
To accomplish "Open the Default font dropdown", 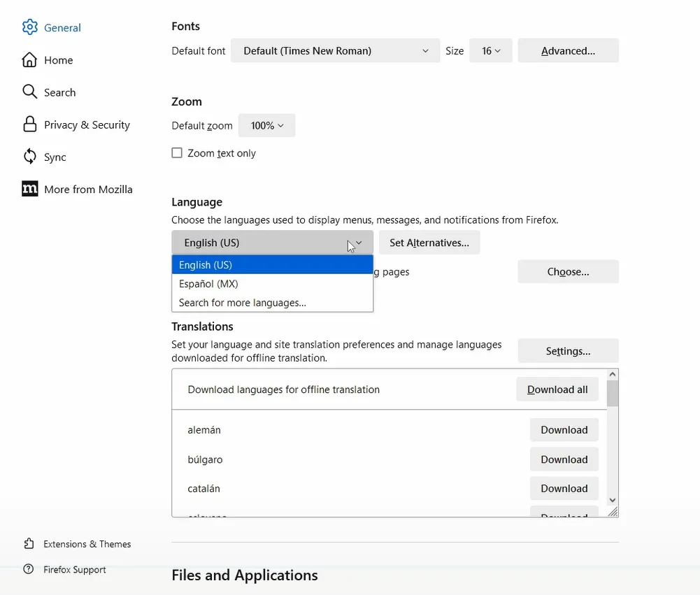I will pyautogui.click(x=335, y=50).
